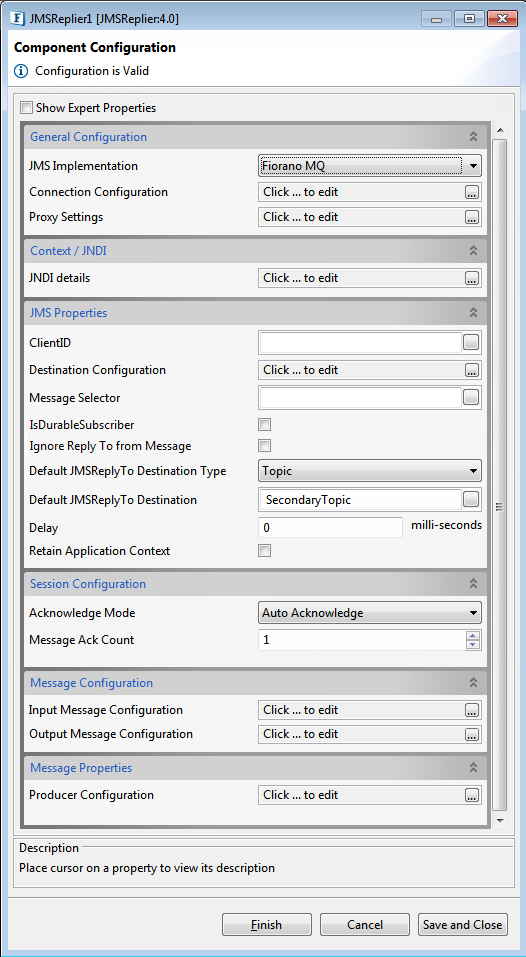Tick the IsDurableSubscriber checkbox
526x957 pixels.
264,425
